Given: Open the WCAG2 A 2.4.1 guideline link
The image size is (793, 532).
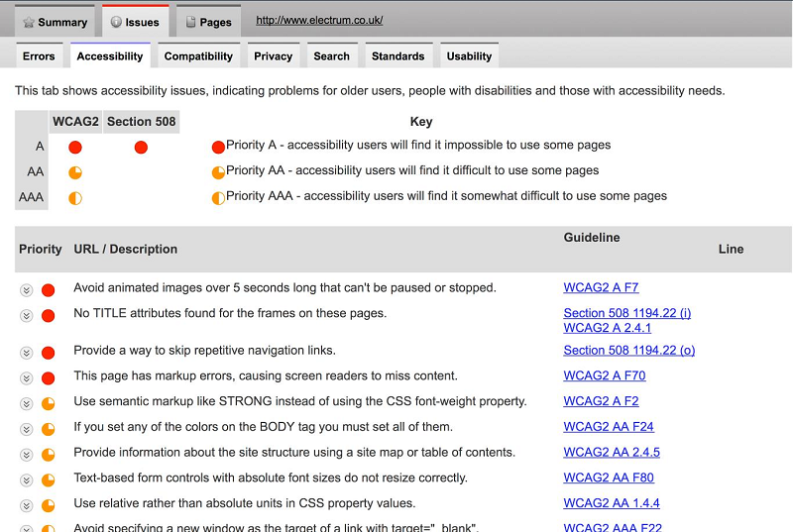Looking at the screenshot, I should pyautogui.click(x=607, y=328).
